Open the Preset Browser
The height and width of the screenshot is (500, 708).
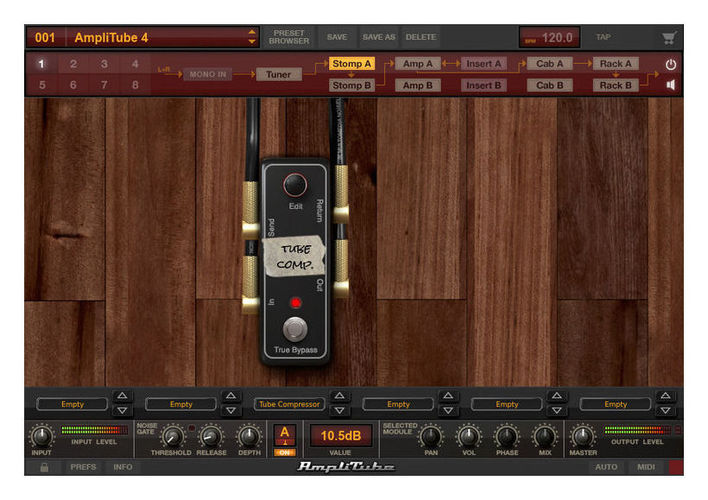click(x=289, y=37)
